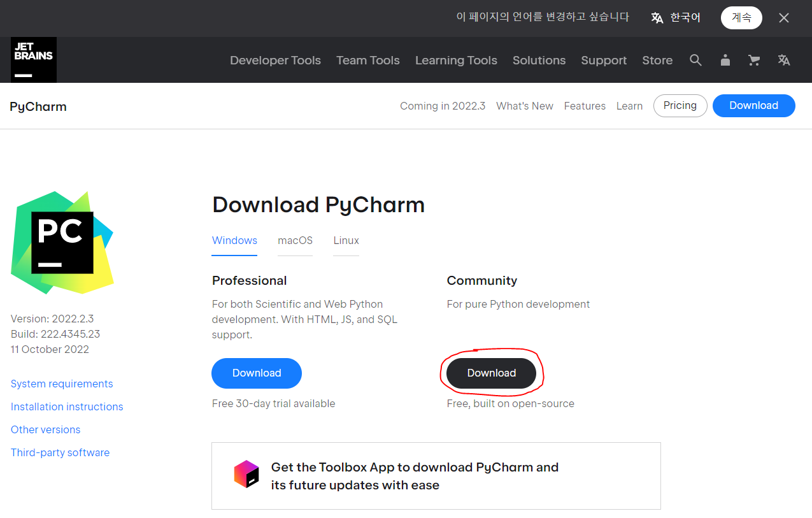Switch to the macOS tab
The image size is (812, 518).
[x=295, y=241]
